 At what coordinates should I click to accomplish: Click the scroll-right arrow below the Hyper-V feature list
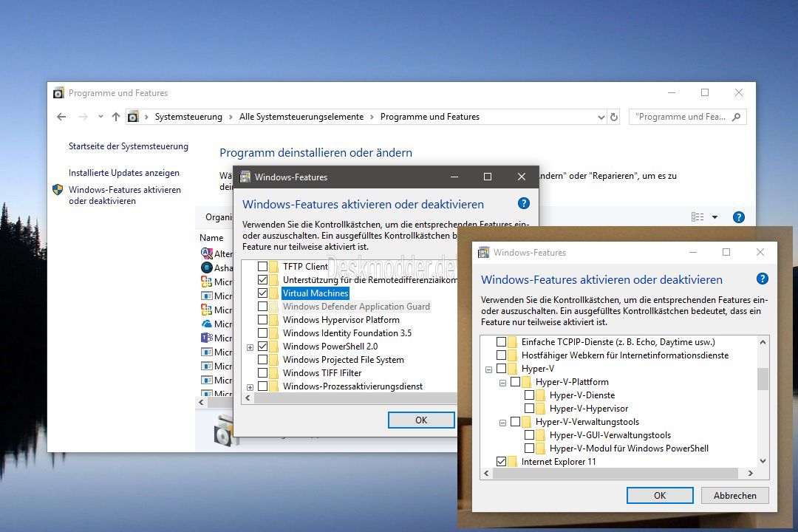point(751,474)
